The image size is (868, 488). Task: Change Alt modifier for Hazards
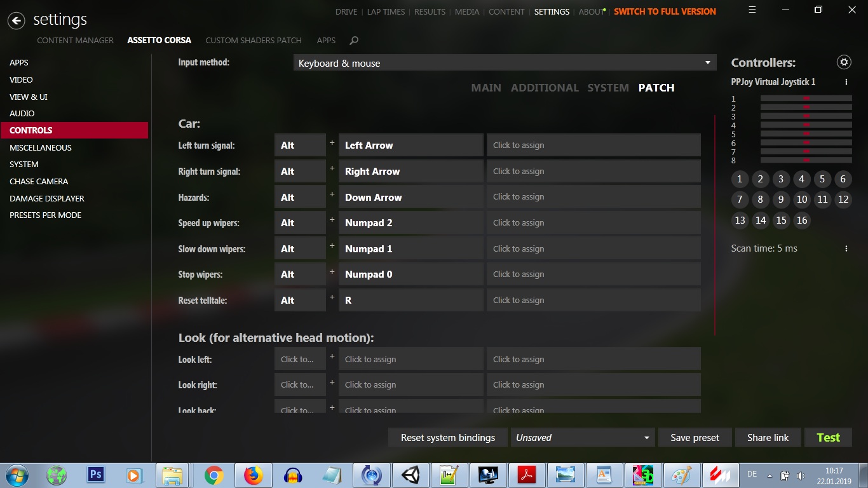[300, 197]
